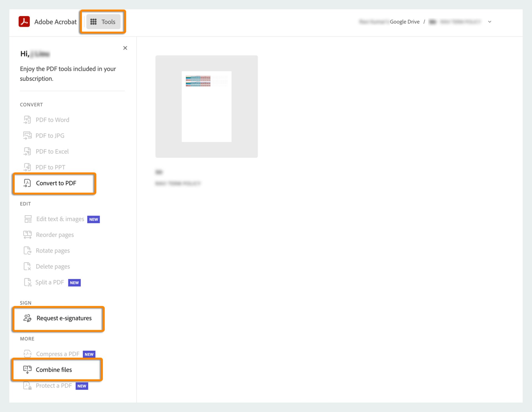Click the Reorder pages button
The height and width of the screenshot is (412, 532).
point(55,235)
